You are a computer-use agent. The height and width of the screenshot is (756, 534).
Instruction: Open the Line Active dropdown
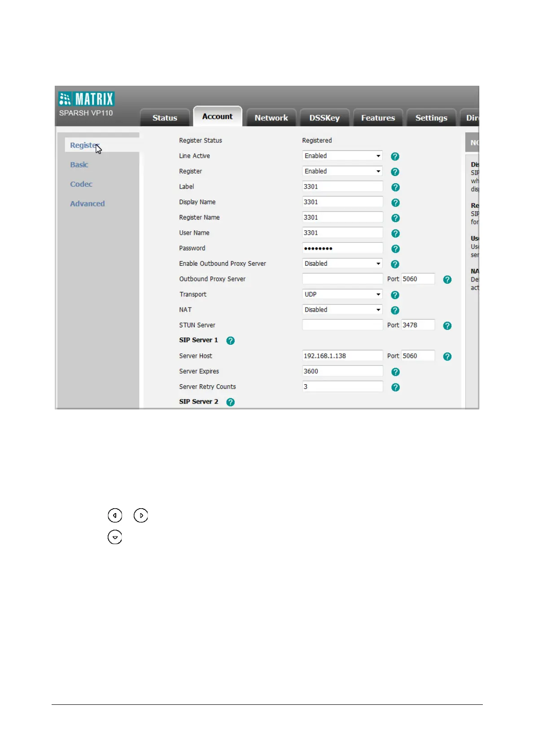click(x=342, y=156)
